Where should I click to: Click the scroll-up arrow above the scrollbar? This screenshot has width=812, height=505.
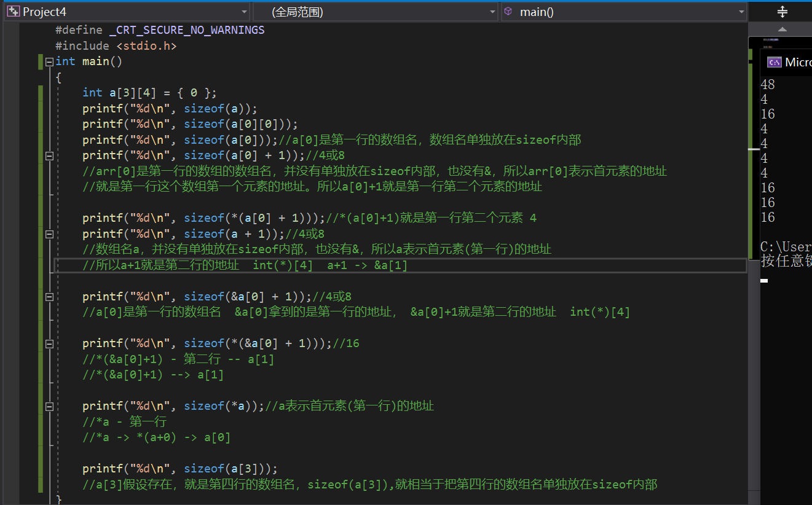[x=782, y=29]
